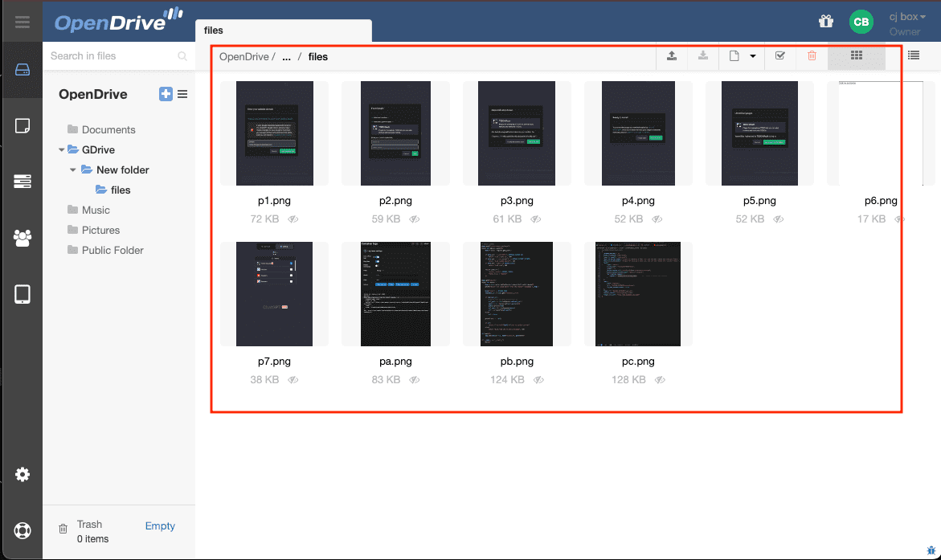941x560 pixels.
Task: Click the OpenDrive logo
Action: pos(118,20)
